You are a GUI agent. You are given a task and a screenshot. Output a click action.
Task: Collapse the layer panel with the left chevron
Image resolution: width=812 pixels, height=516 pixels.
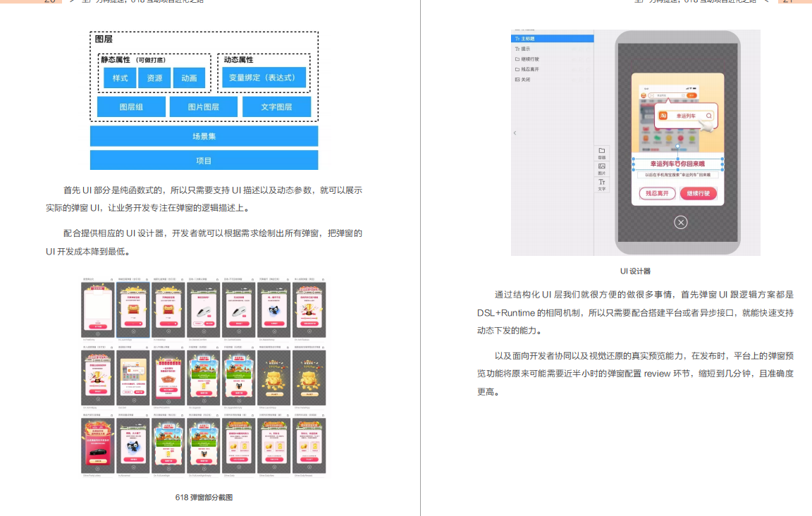[x=515, y=133]
